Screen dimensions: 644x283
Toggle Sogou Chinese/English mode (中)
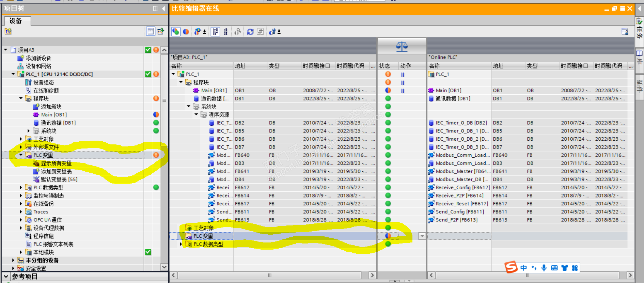pos(524,268)
